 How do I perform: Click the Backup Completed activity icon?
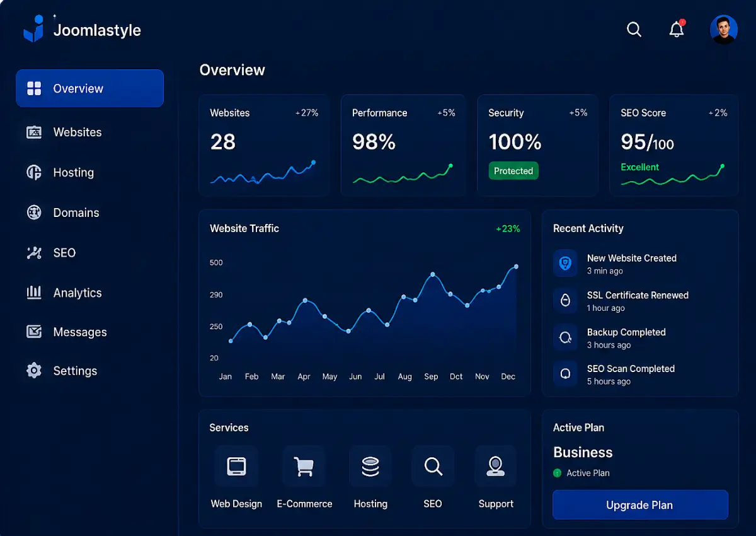click(x=565, y=337)
